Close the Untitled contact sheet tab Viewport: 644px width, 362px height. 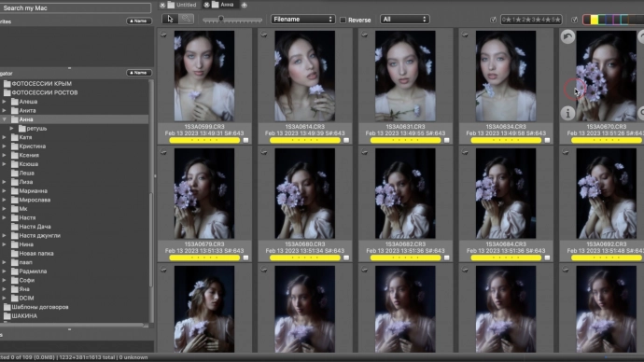click(162, 5)
